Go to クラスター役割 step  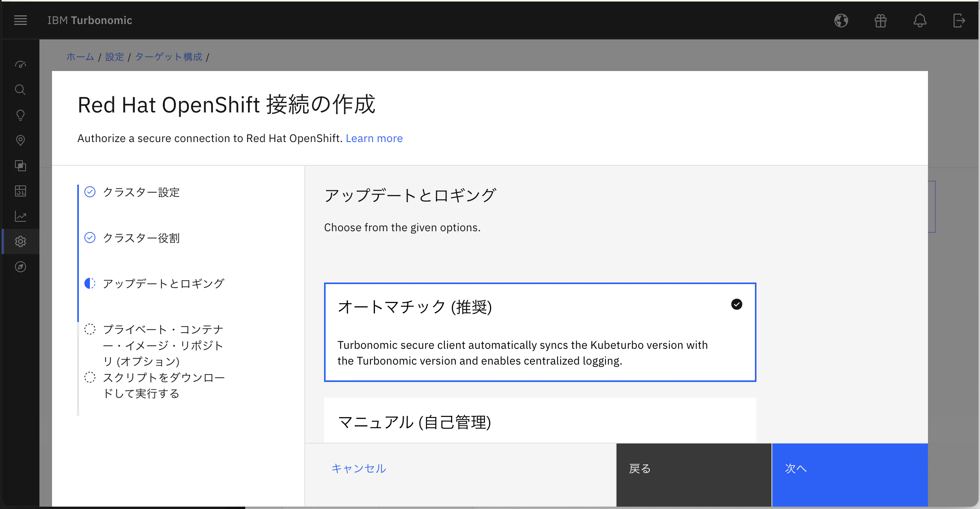click(x=141, y=238)
